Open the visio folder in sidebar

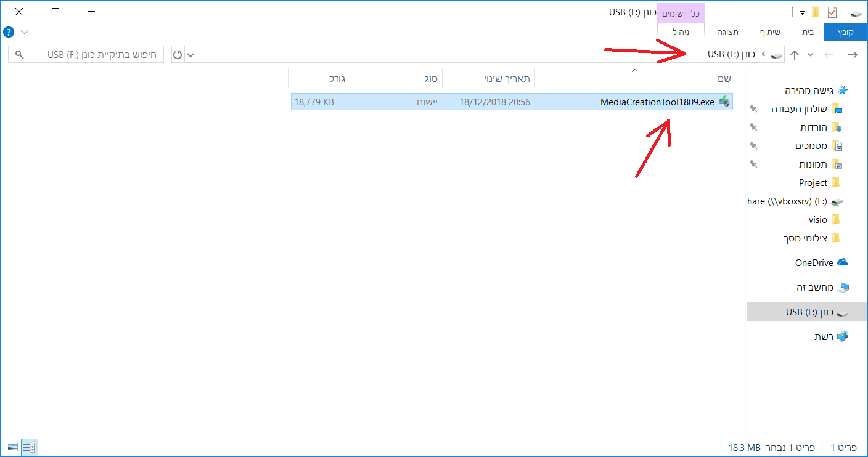pyautogui.click(x=818, y=220)
